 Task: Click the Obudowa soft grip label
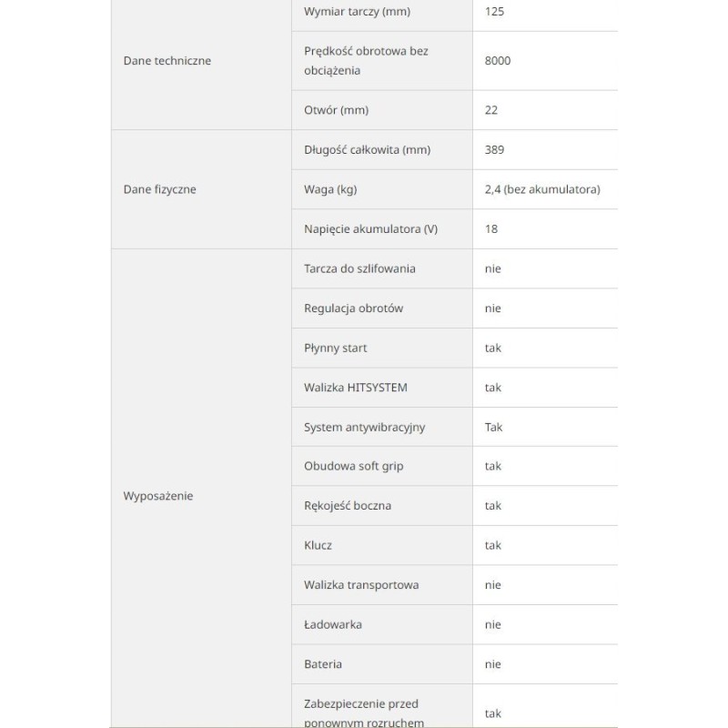coord(354,466)
